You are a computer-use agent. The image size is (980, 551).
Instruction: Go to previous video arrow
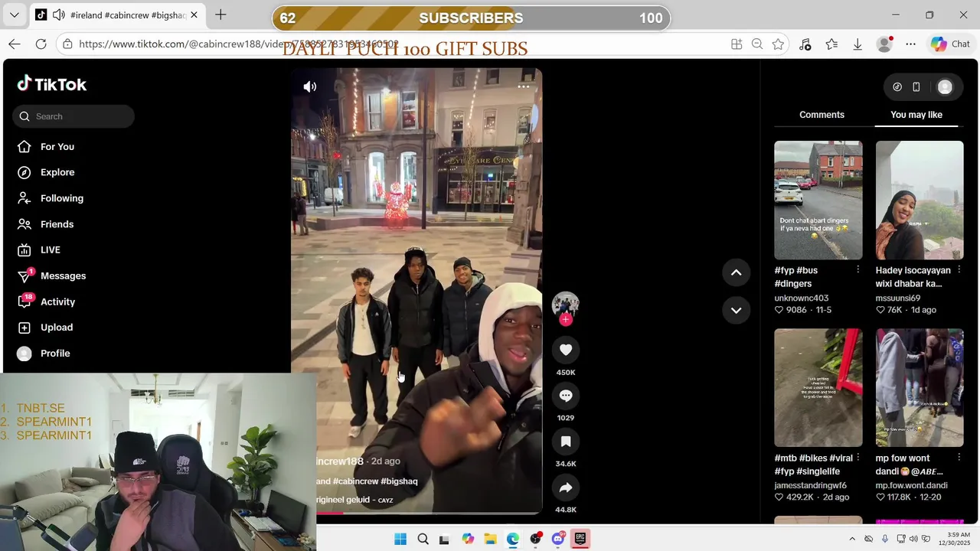point(736,272)
